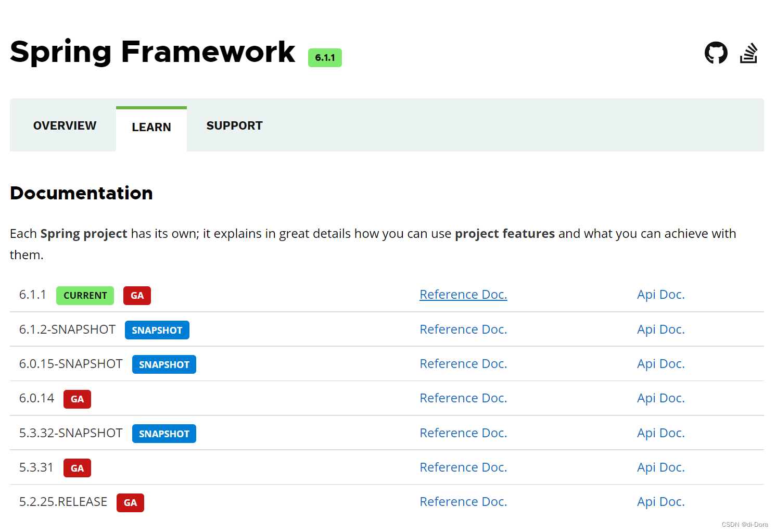Click the version text 6.1.2-SNAPSHOT
Image resolution: width=776 pixels, height=532 pixels.
[67, 330]
